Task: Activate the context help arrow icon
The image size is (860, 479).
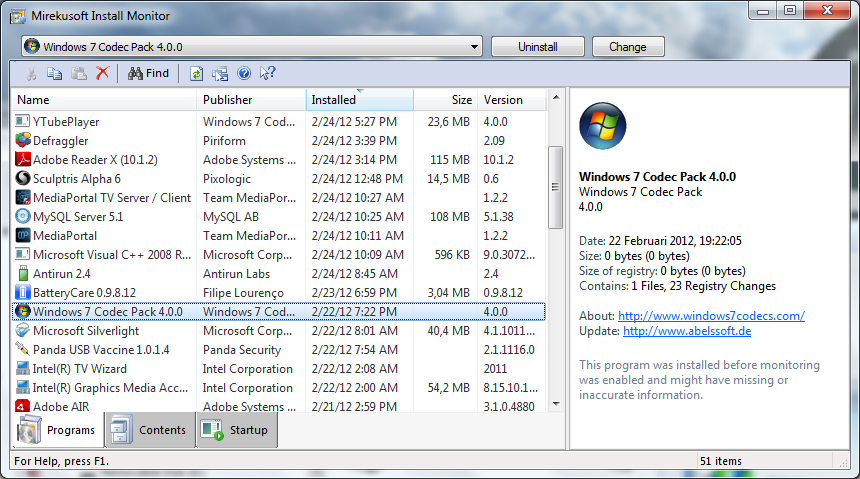Action: pyautogui.click(x=267, y=73)
